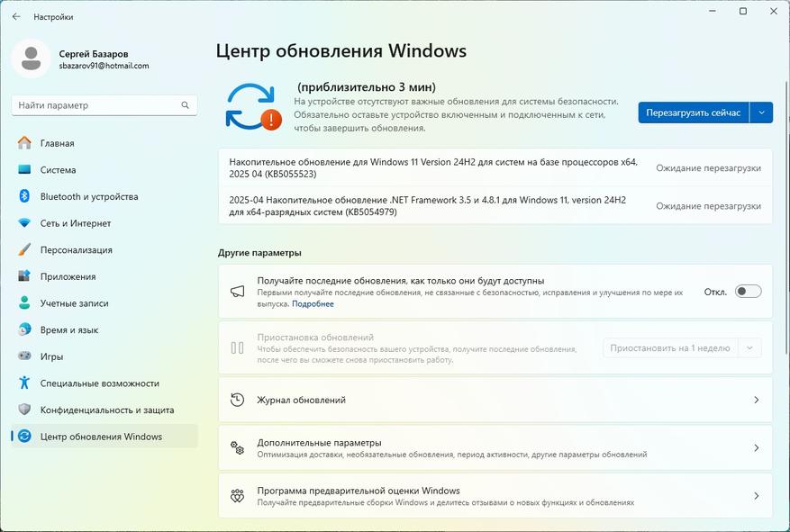Click the Bluetooth icon in sidebar
Screen dimensions: 790x532
24,196
